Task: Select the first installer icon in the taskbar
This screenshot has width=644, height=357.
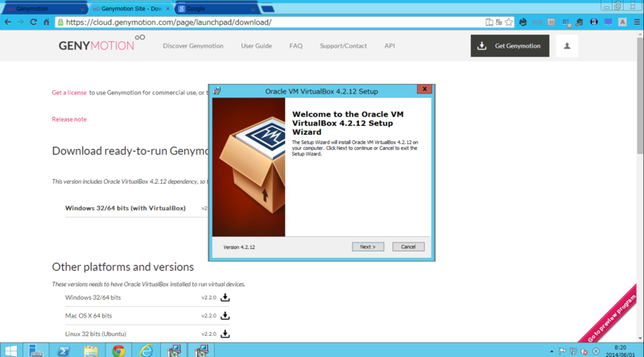Action: coord(174,351)
